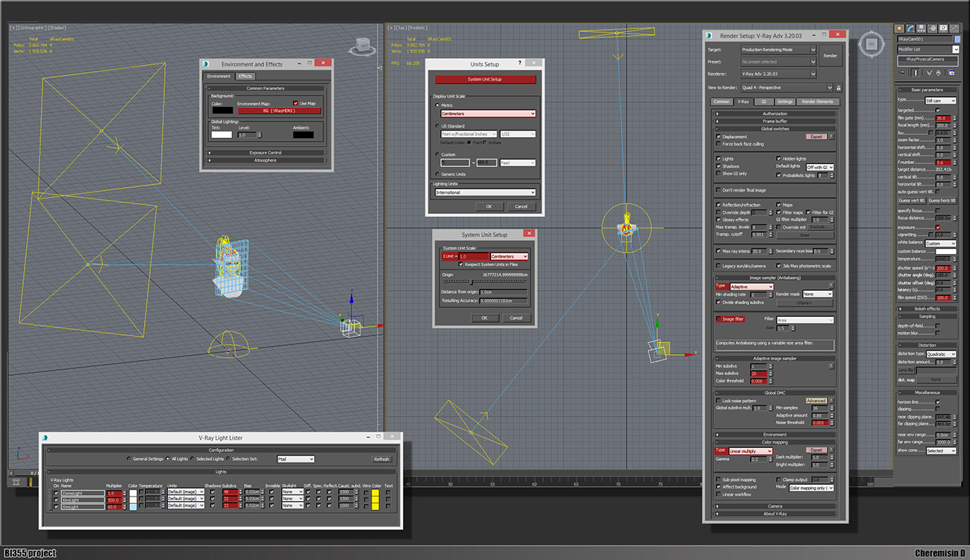Switch to the Render Elements tab

817,101
